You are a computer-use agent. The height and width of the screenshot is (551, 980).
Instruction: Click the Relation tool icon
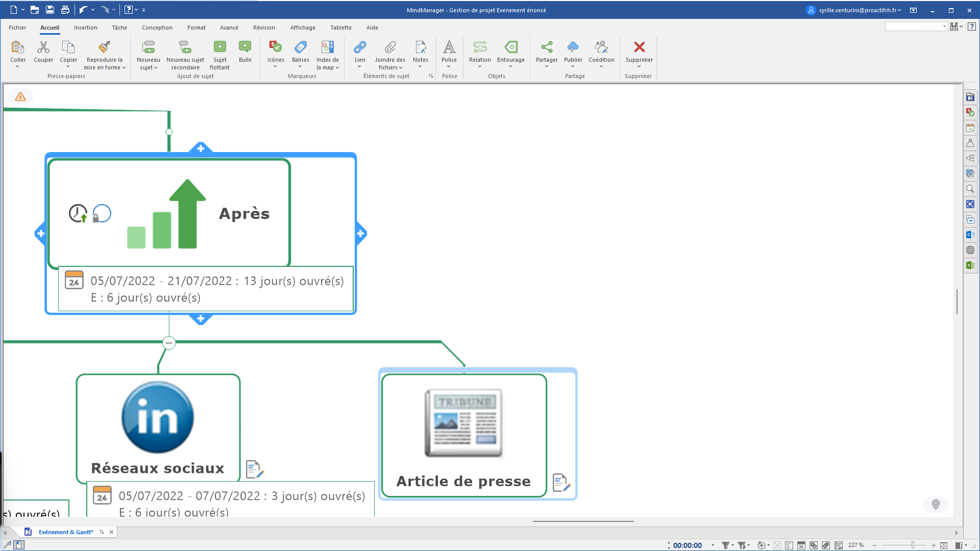click(480, 47)
